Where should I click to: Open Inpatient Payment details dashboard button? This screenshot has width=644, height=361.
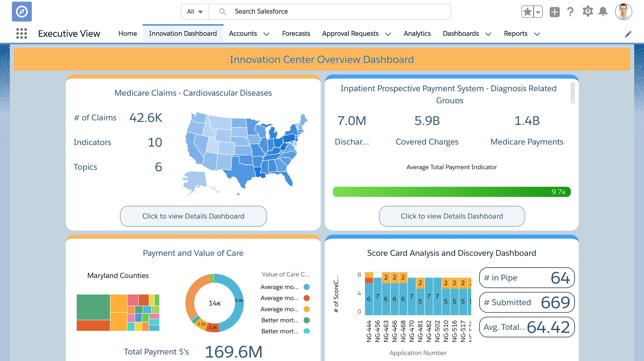452,216
